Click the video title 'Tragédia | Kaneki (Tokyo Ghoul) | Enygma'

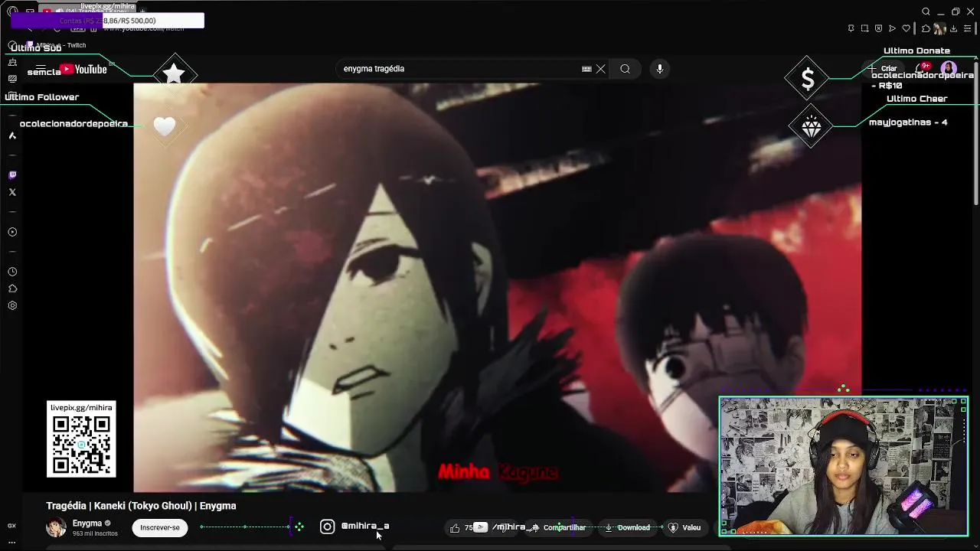click(x=141, y=506)
